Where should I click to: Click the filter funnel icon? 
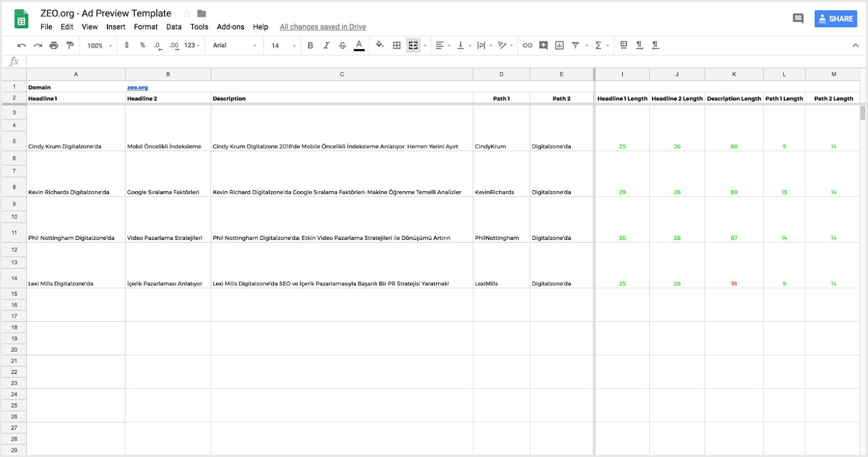[x=576, y=46]
